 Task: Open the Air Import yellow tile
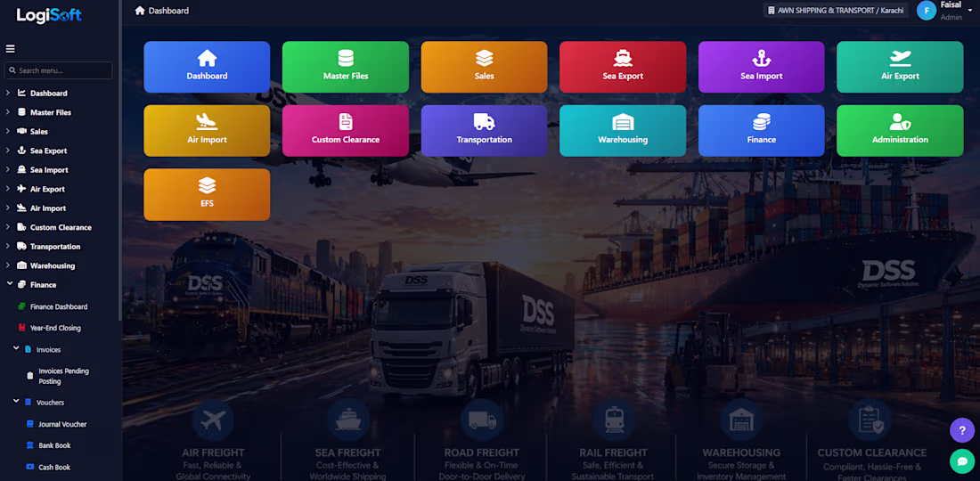coord(207,131)
